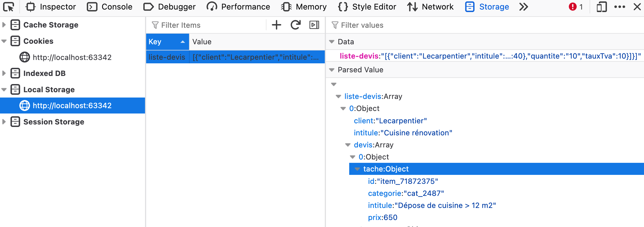Click the element picker icon
This screenshot has height=227, width=644.
click(9, 7)
